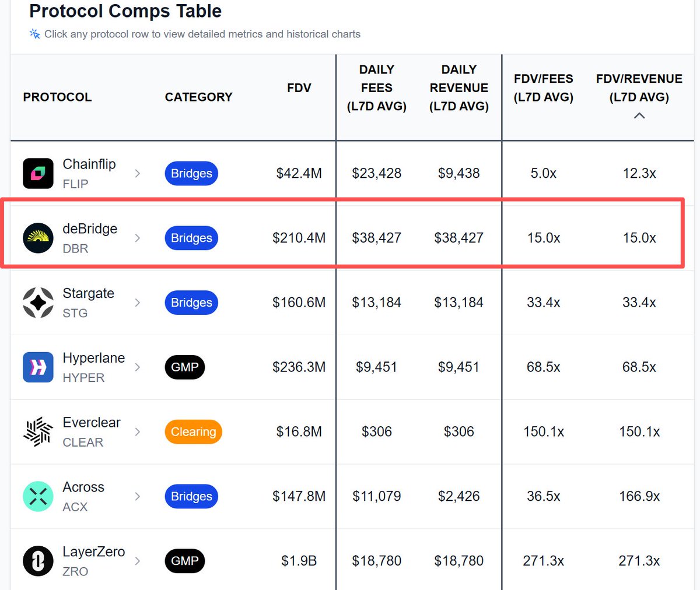Click Across daily fees $11,079
This screenshot has width=700, height=590.
click(377, 497)
